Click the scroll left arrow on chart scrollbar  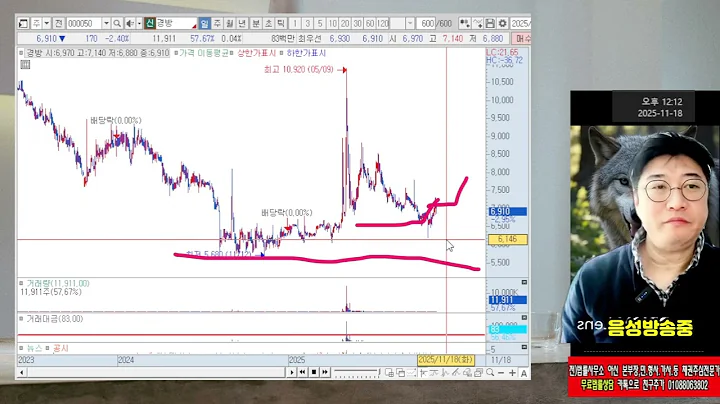click(x=22, y=372)
